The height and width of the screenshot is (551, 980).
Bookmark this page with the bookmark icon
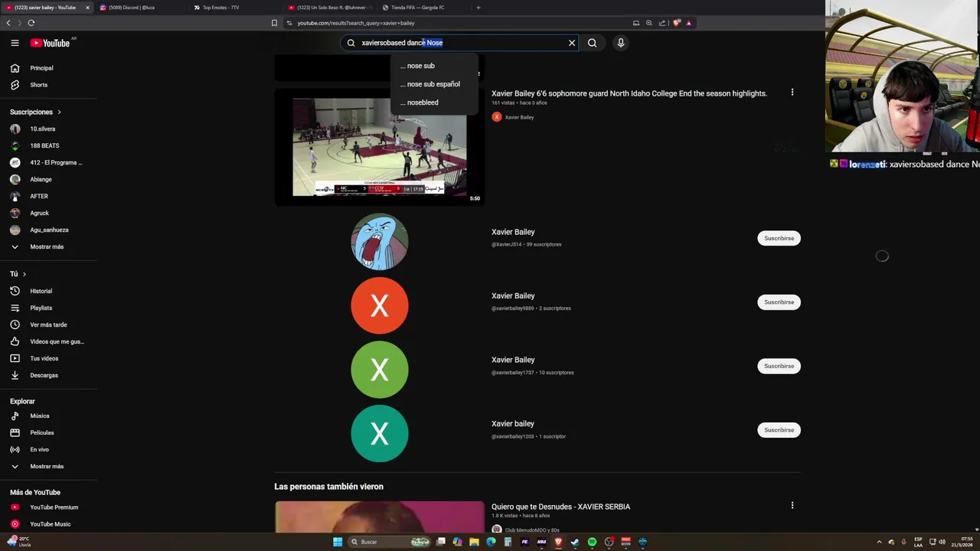click(274, 23)
